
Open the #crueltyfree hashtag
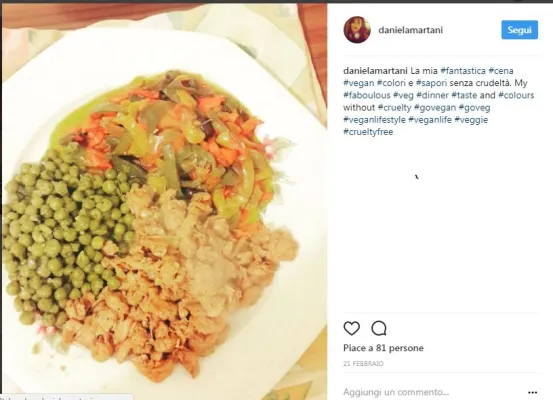tap(368, 132)
